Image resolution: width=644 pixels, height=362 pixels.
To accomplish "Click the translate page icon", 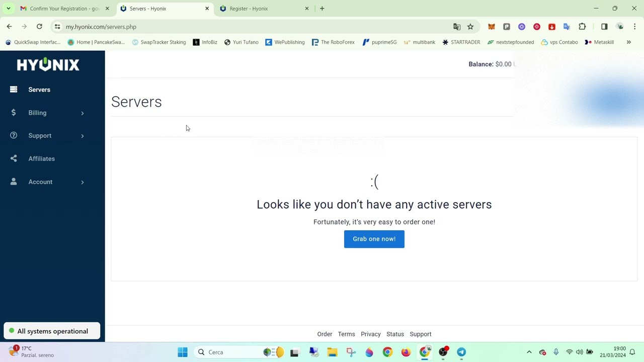I will (x=457, y=27).
